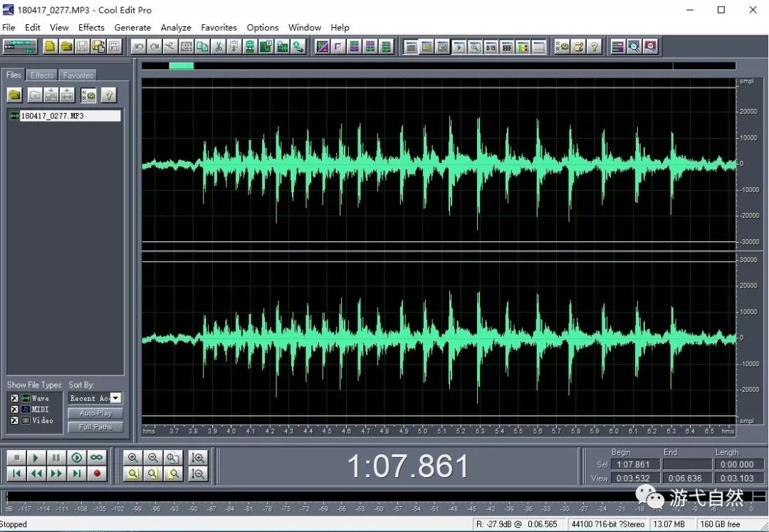Open the Effects menu
769x532 pixels.
click(x=91, y=28)
